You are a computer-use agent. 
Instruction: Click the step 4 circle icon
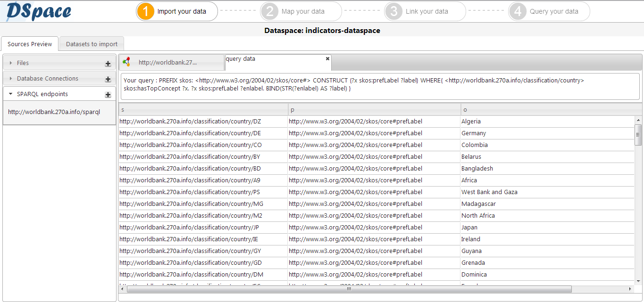point(518,12)
